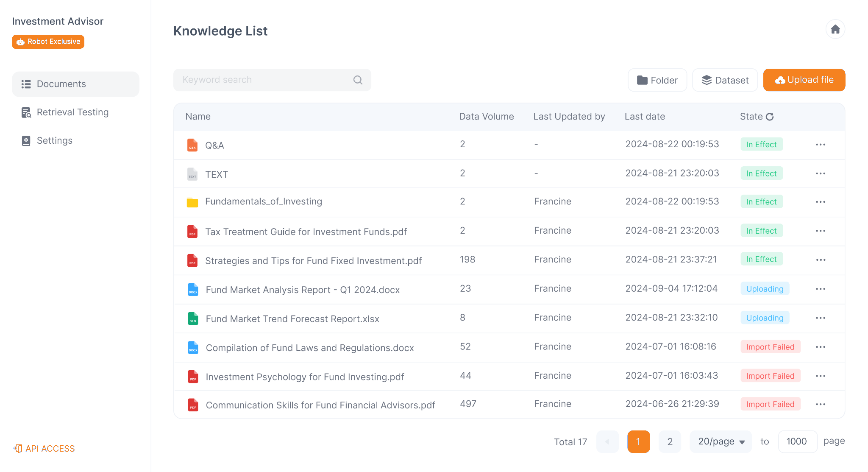Viewport: 868px width, 472px height.
Task: Open Fund Market Analysis Report - Q1 2024.docx
Action: point(303,290)
